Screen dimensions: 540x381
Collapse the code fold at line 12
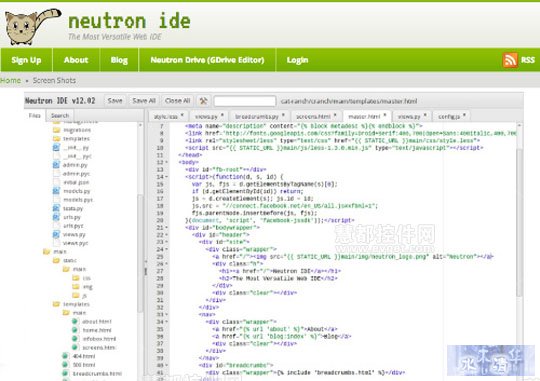click(x=167, y=162)
